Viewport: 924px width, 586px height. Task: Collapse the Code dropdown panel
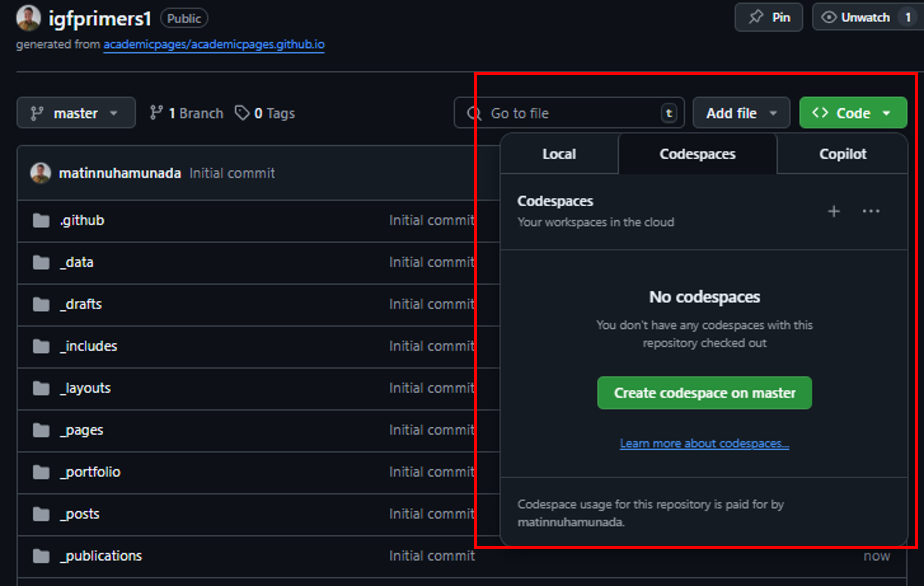(853, 112)
